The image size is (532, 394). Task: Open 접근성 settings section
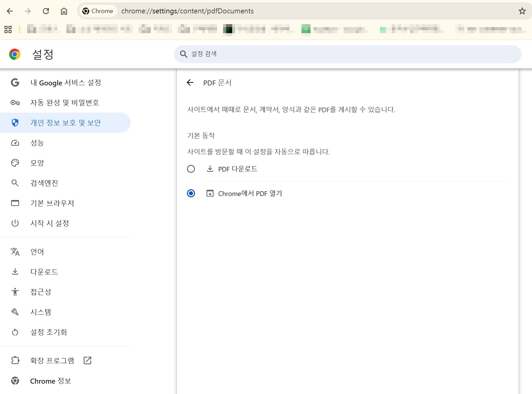click(65, 292)
